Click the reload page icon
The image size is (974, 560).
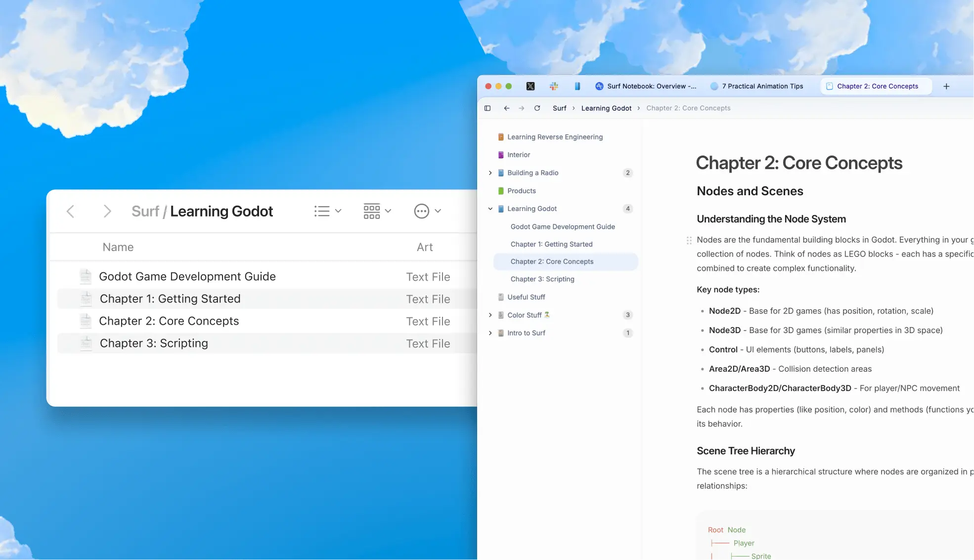(537, 108)
